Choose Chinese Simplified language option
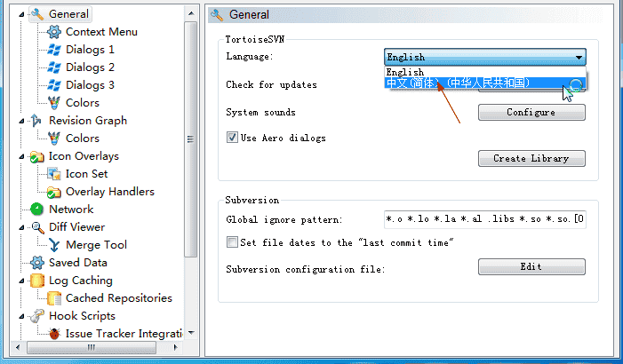The width and height of the screenshot is (623, 364). click(484, 83)
